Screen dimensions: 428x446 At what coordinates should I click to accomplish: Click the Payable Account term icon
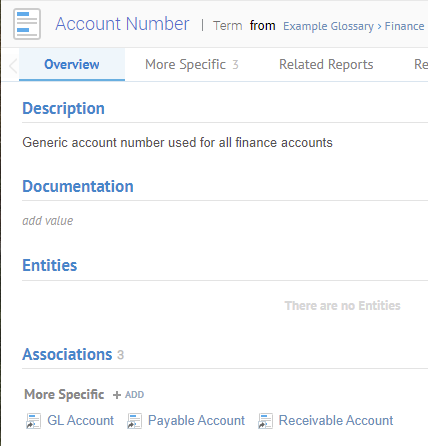[x=134, y=421]
